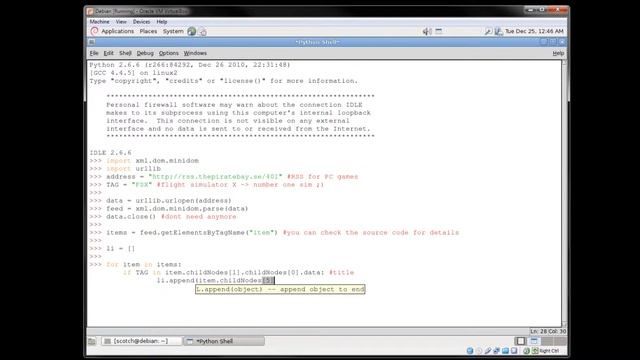640x360 pixels.
Task: Open the Debug menu
Action: (145, 53)
